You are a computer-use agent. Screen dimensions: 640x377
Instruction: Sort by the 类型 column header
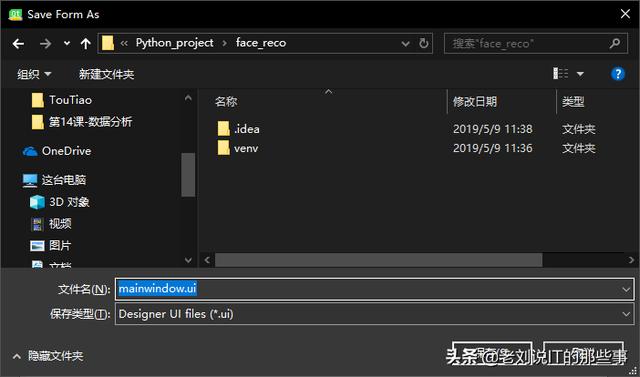pyautogui.click(x=573, y=102)
